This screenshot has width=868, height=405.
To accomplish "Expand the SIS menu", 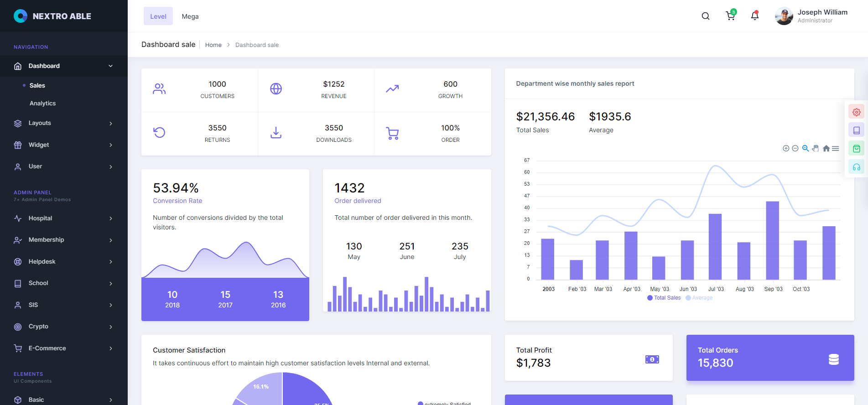I will (x=64, y=305).
